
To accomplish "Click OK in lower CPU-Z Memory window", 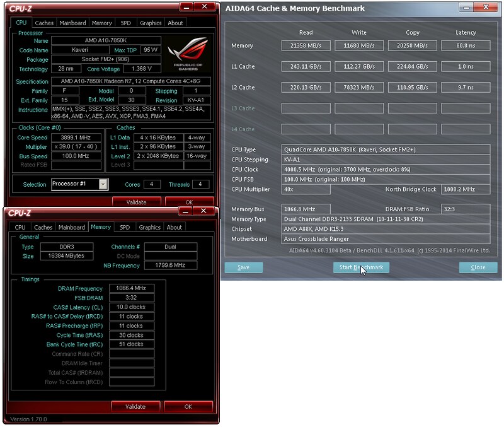I will pos(188,406).
